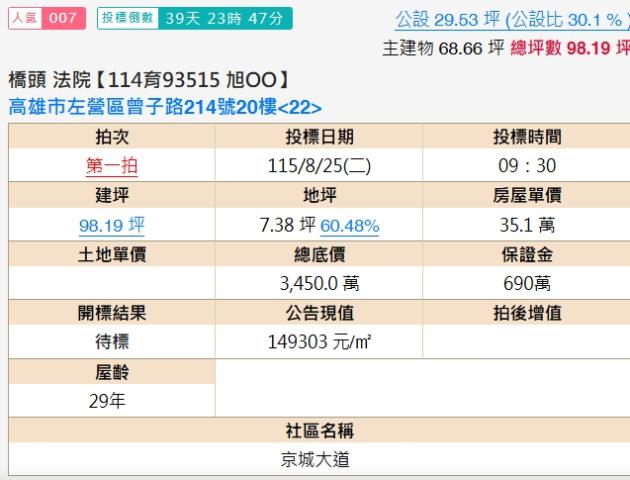630x480 pixels.
Task: Select the house unit price 35.1 萬
Action: tap(527, 225)
